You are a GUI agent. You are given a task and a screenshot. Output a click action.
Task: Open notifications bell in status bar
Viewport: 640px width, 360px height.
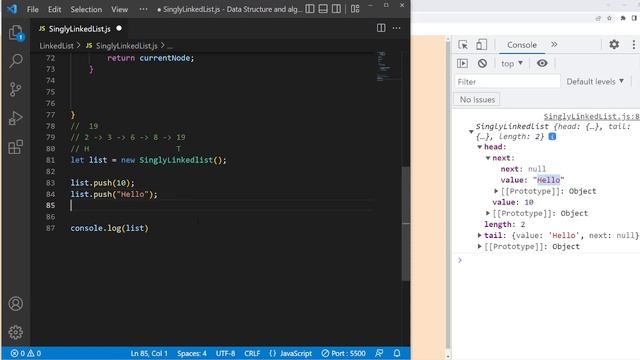click(397, 353)
